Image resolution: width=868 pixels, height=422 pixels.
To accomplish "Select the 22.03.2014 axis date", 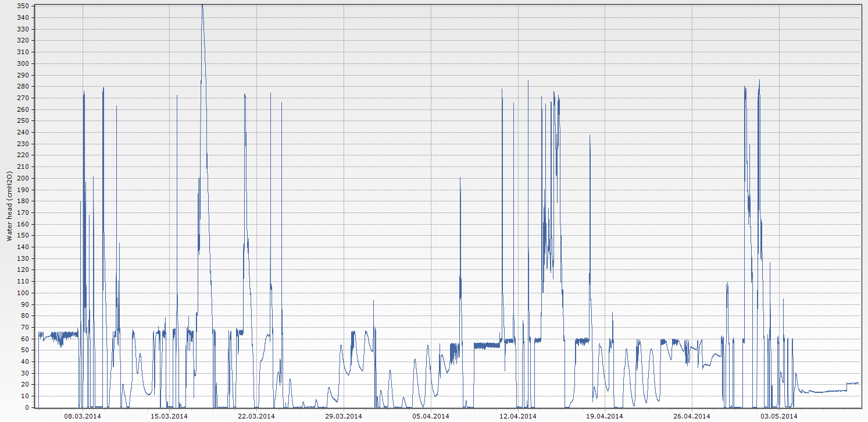I will pyautogui.click(x=256, y=416).
